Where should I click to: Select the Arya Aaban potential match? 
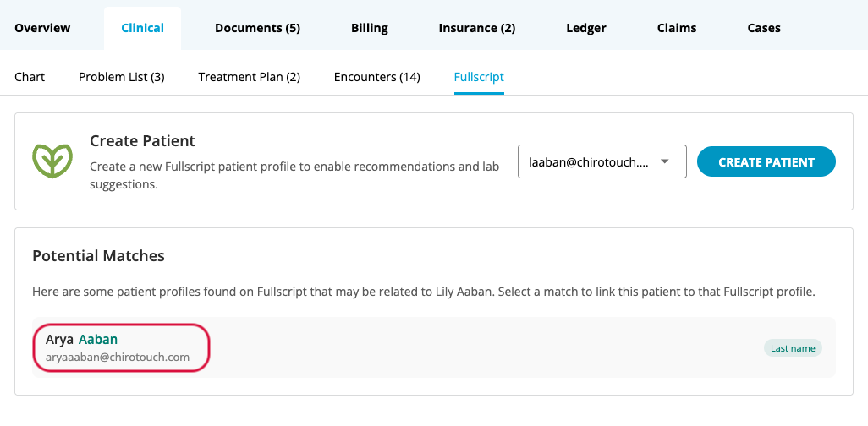(81, 340)
